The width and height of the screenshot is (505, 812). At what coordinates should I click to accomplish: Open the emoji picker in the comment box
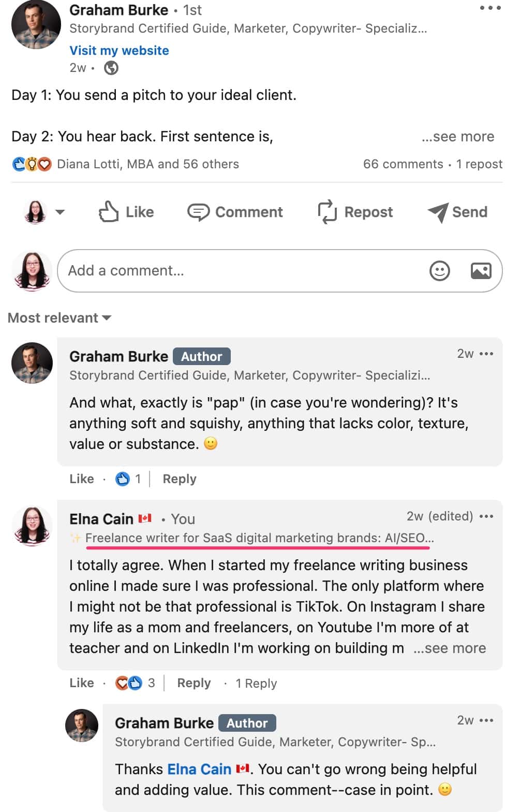[439, 270]
